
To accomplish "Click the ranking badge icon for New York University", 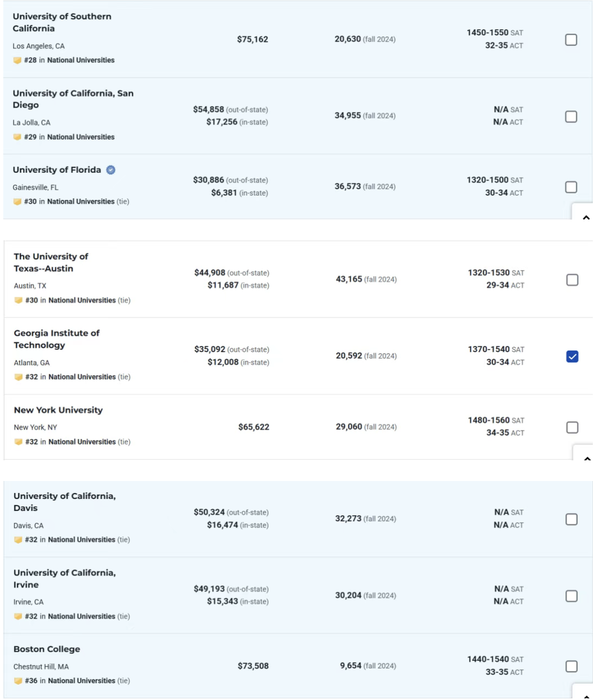I will 18,442.
